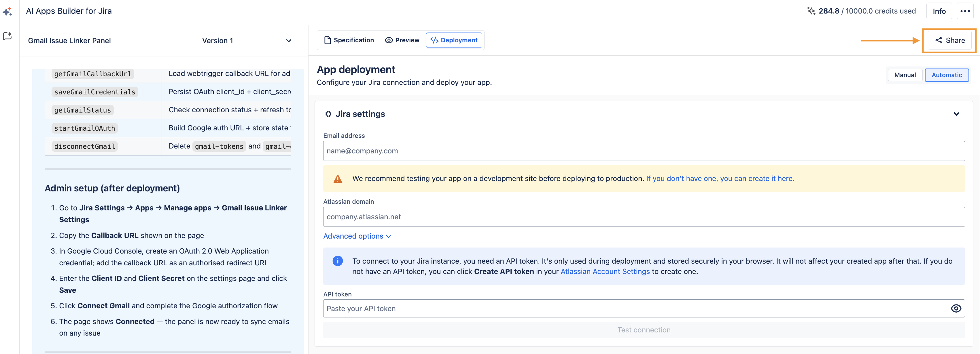Focus the Atlassian domain field
The image size is (980, 354).
pyautogui.click(x=644, y=217)
